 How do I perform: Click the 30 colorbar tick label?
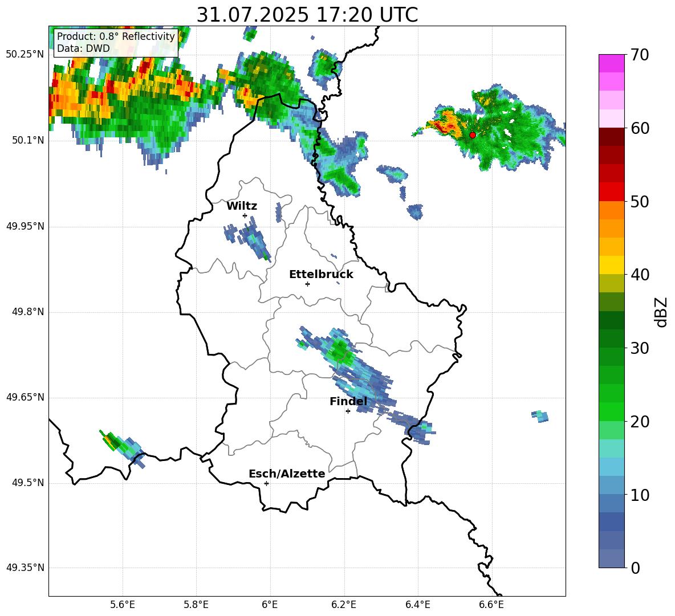click(640, 348)
